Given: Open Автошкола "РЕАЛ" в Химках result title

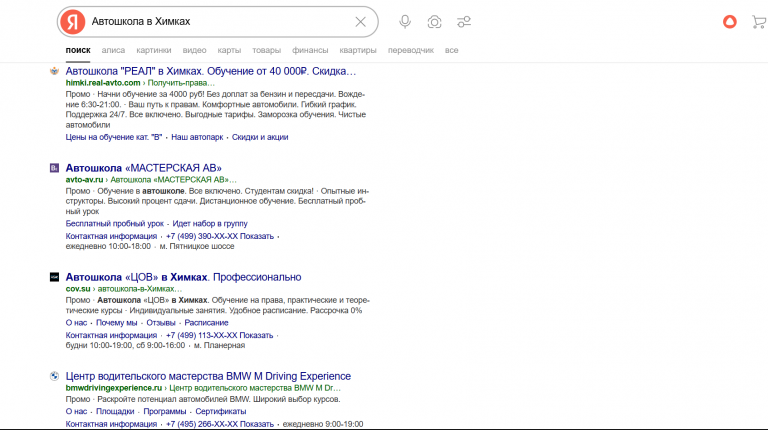Looking at the screenshot, I should (211, 71).
